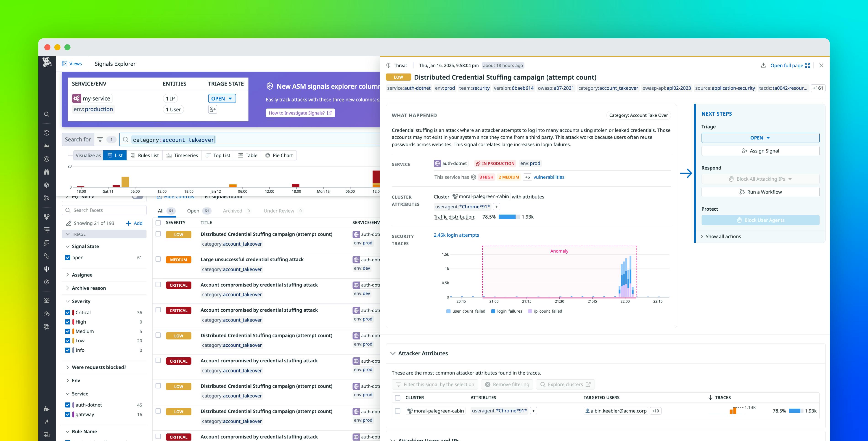Open the Security shield panel in sidebar
Viewport: 868px width, 441px height.
[x=47, y=269]
